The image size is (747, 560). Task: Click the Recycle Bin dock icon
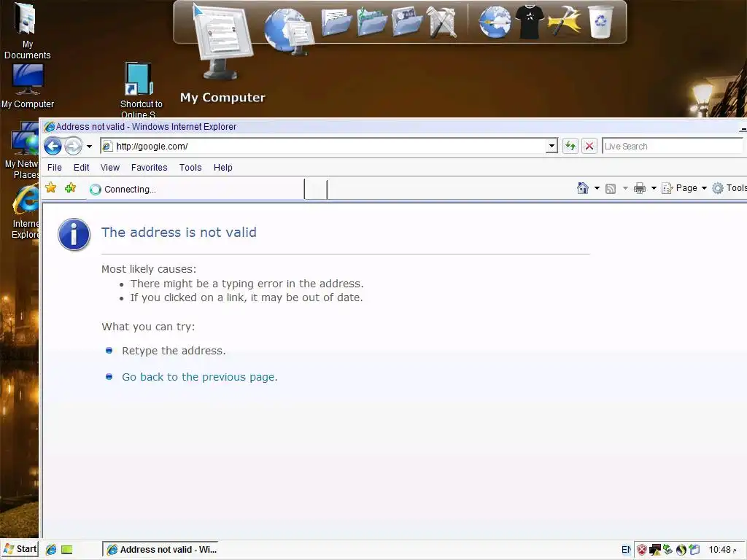(x=600, y=22)
